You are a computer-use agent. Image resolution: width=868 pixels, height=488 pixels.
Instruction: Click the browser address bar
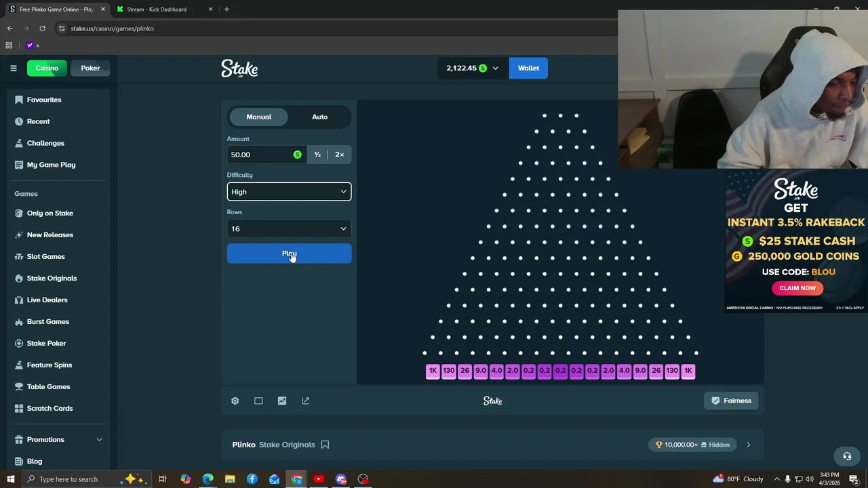339,28
